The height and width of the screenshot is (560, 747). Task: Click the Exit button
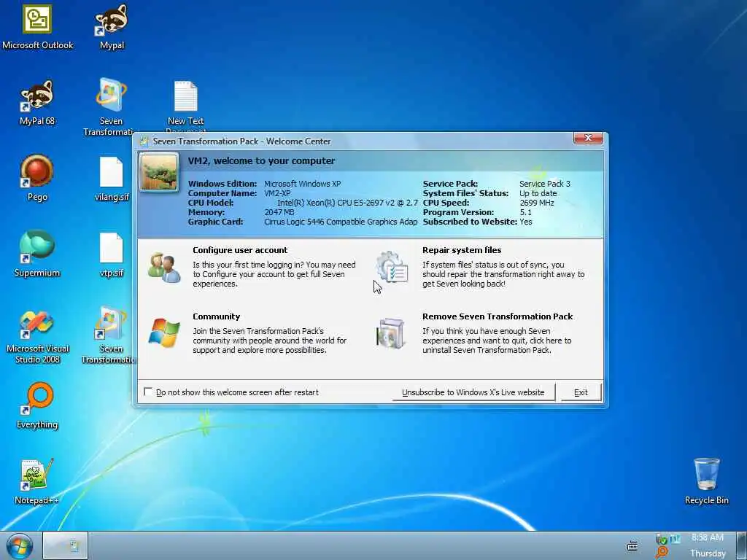click(581, 392)
